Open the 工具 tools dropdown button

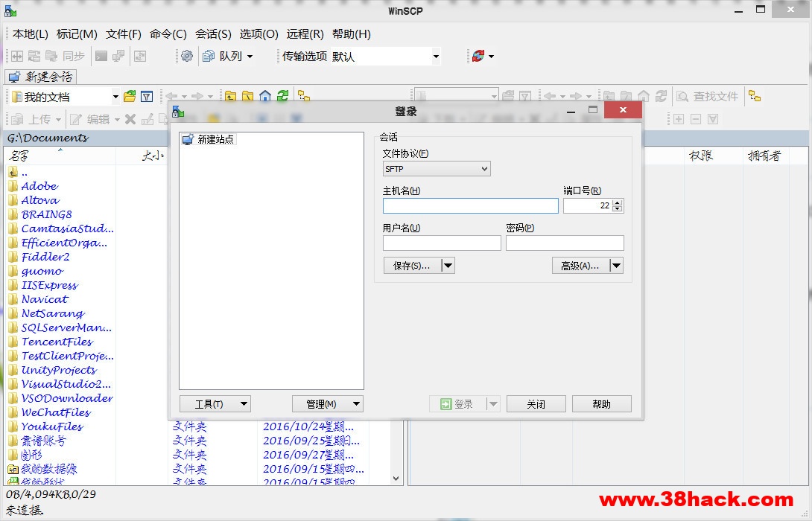pos(215,404)
